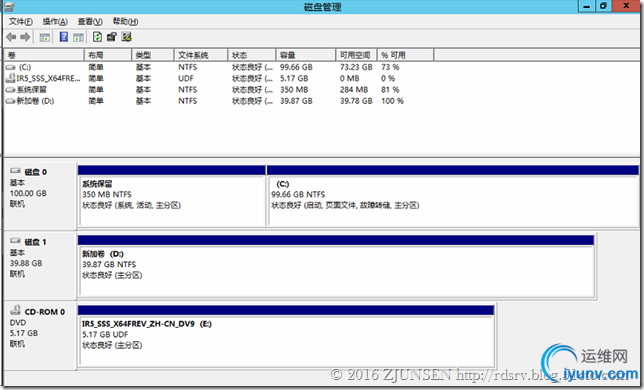Click the IR5_SSS_X64FRE... volume name

click(x=48, y=78)
